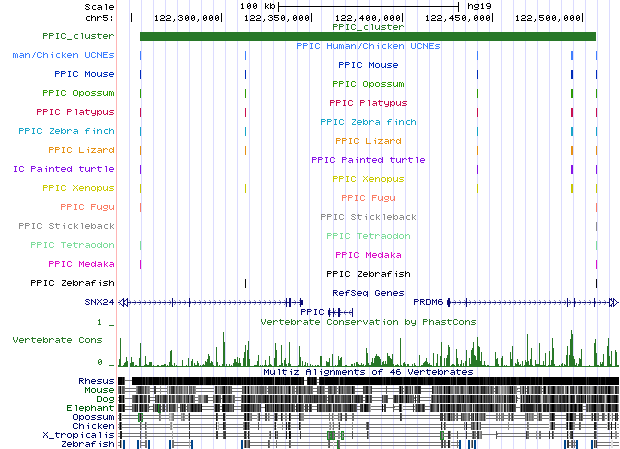The height and width of the screenshot is (449, 620).
Task: Select the PRDM6 gene name label
Action: coord(433,301)
